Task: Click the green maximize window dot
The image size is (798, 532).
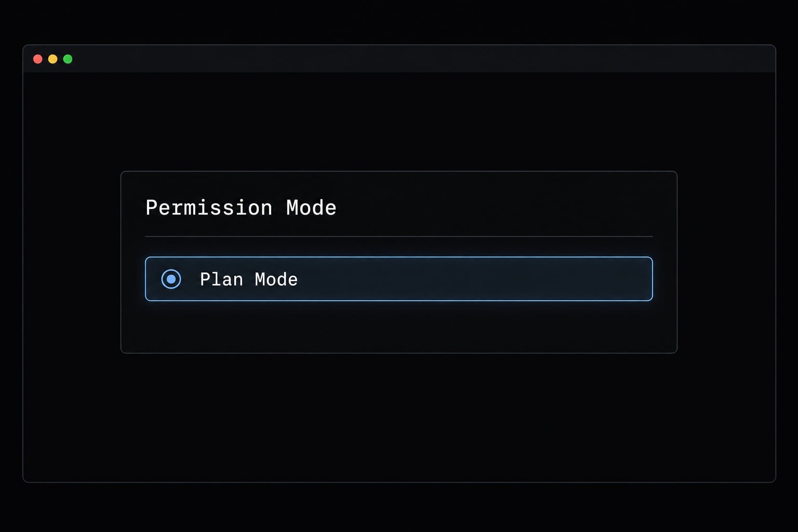Action: pyautogui.click(x=68, y=59)
